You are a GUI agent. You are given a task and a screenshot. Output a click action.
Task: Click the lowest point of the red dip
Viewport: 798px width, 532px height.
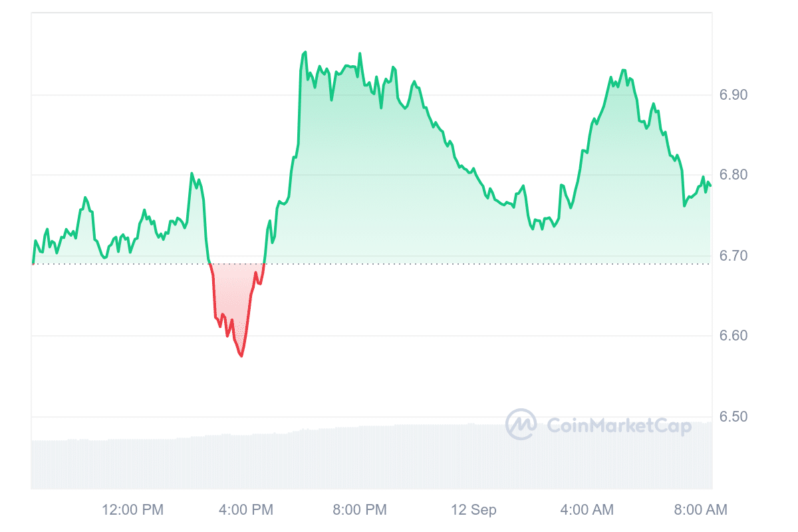[241, 356]
